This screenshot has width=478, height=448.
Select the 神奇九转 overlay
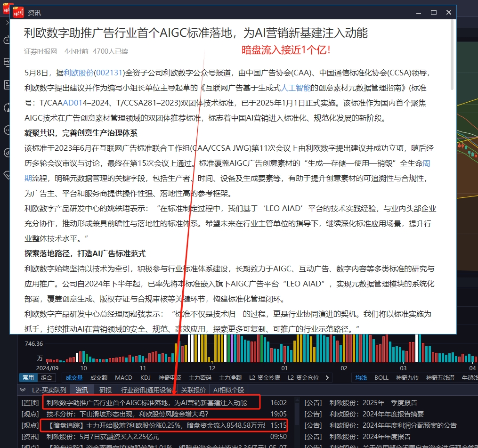407,377
